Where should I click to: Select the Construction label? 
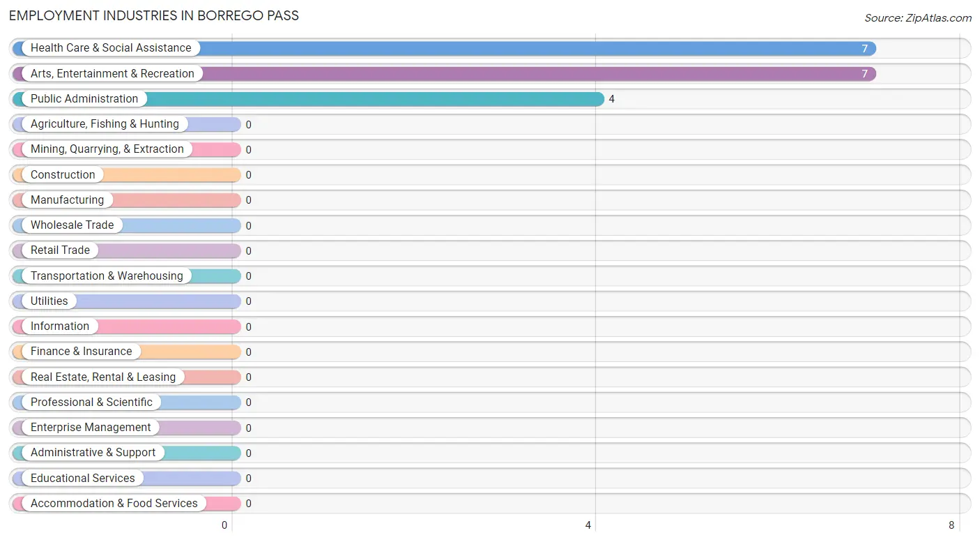[x=63, y=174]
